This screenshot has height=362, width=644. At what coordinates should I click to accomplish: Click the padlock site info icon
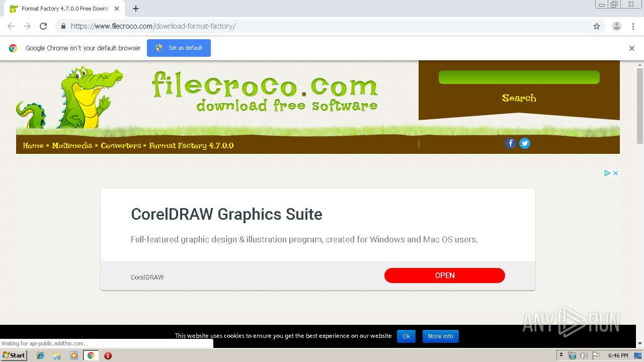[x=63, y=26]
